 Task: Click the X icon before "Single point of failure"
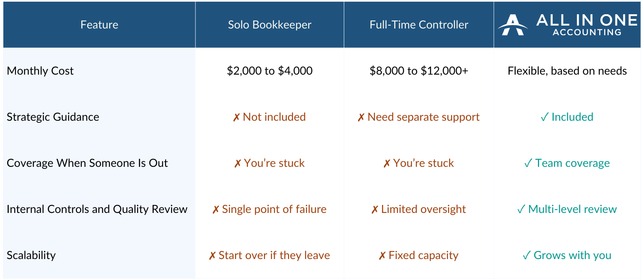click(x=216, y=210)
